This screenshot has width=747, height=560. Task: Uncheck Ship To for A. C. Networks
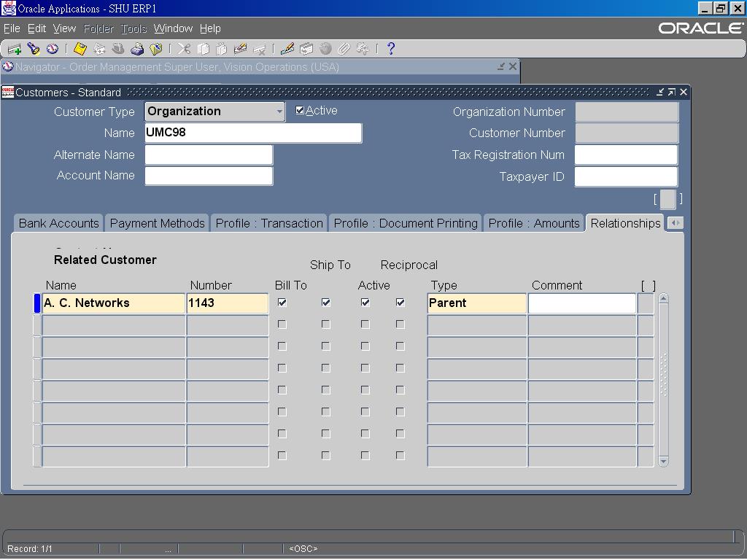coord(326,303)
